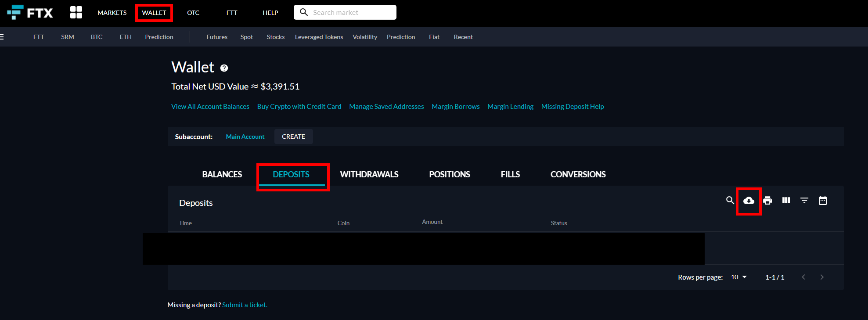The image size is (868, 320).
Task: Open Margin Borrows link
Action: [x=456, y=107]
